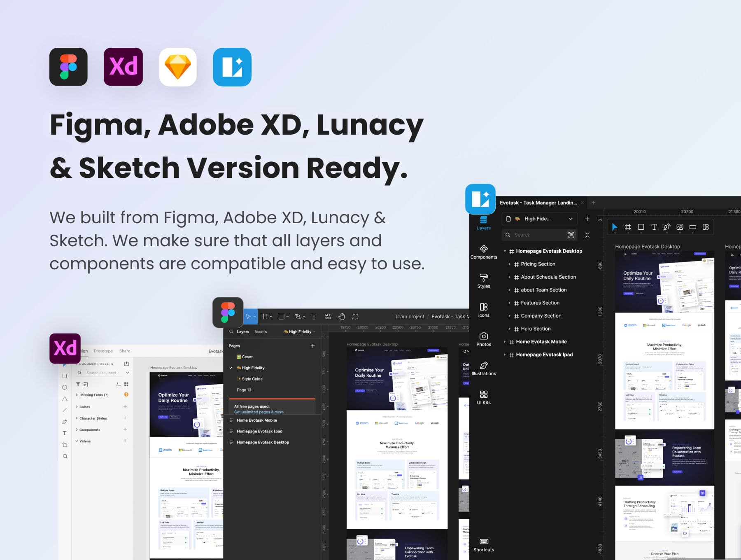Click the Lunacy app icon at top
Image resolution: width=741 pixels, height=560 pixels.
(x=232, y=67)
